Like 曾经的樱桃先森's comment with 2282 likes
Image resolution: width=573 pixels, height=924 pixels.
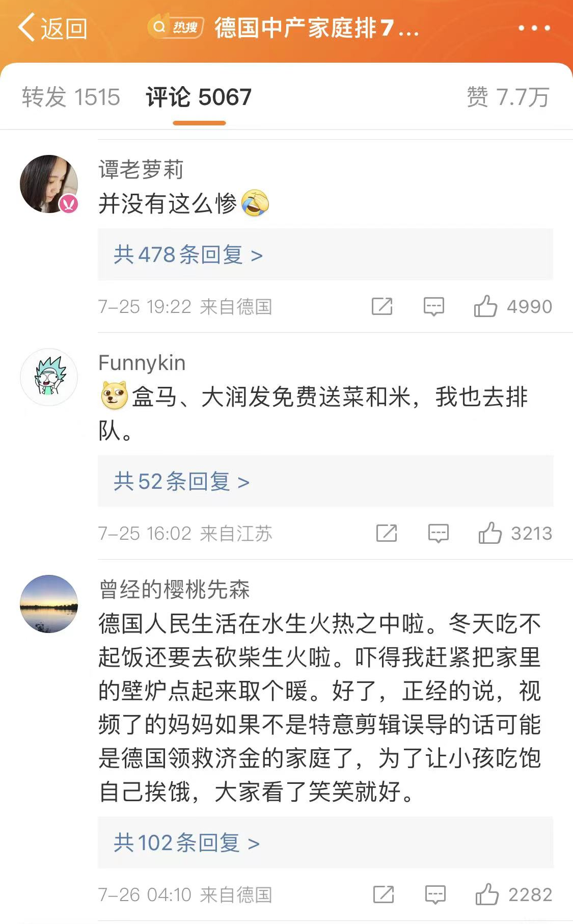click(x=487, y=894)
